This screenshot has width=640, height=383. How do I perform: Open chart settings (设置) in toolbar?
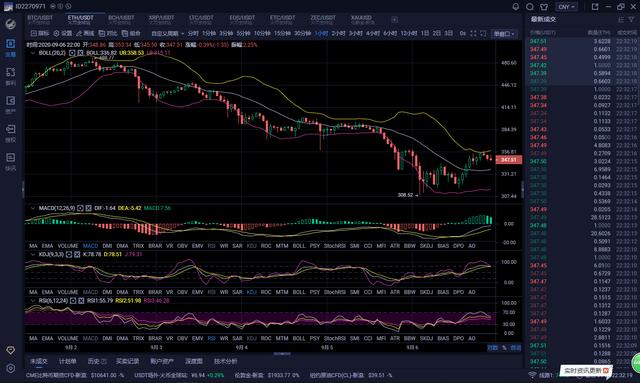pyautogui.click(x=63, y=33)
